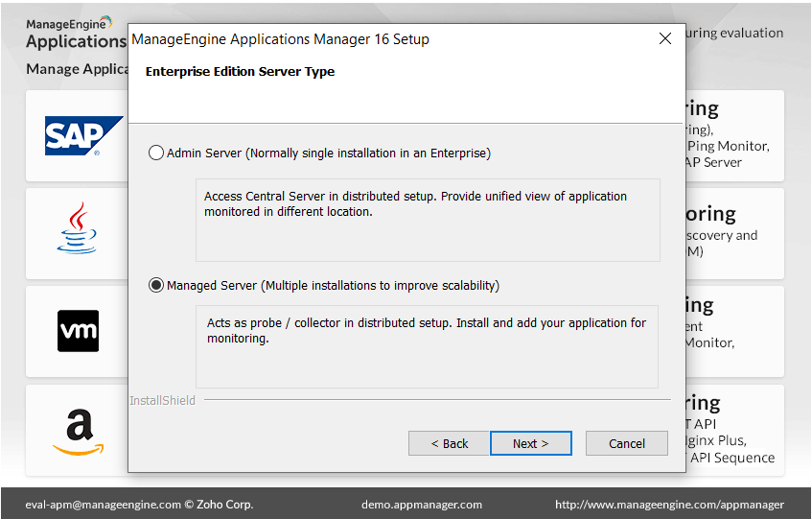Click the ManageEngine logo at top left
Image resolution: width=812 pixels, height=519 pixels.
coord(69,23)
